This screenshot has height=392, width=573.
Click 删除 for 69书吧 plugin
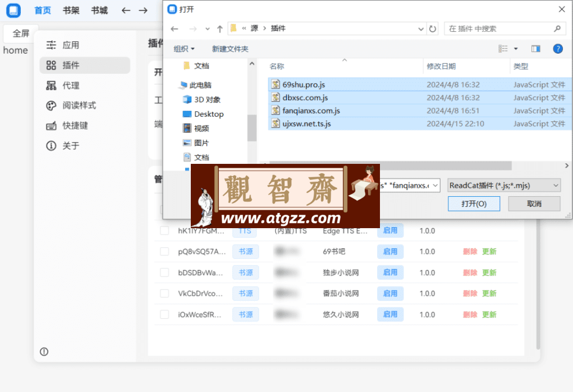point(470,251)
